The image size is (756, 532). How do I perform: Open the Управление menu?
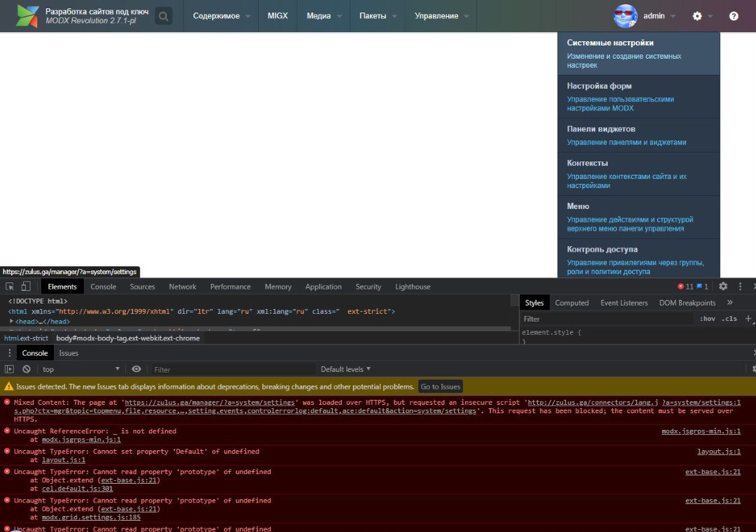tap(441, 16)
